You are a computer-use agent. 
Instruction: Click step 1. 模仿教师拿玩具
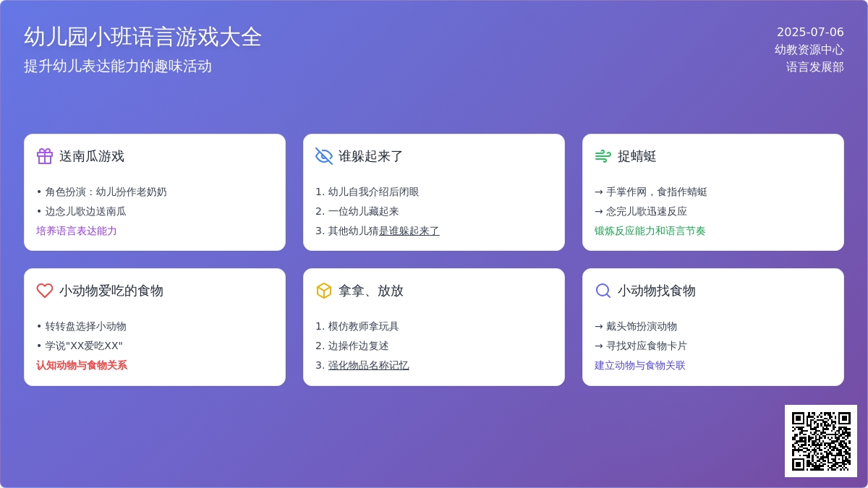(x=357, y=327)
